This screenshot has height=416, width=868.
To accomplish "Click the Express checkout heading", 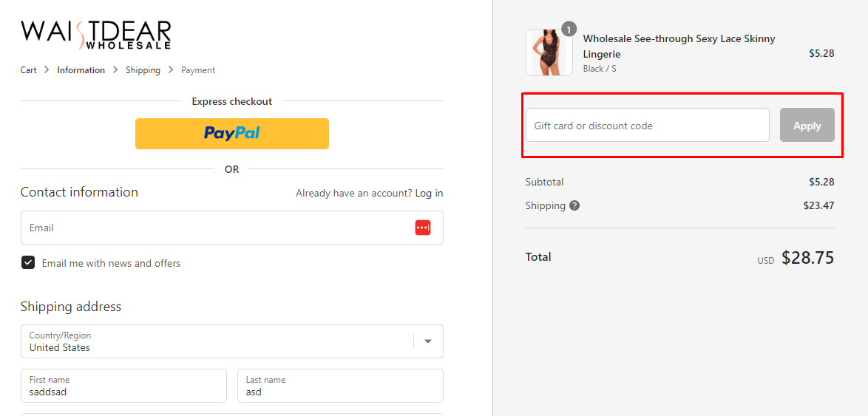I will tap(232, 101).
